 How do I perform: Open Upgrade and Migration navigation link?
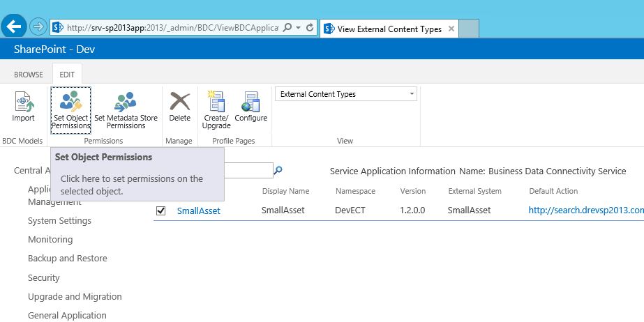tap(75, 297)
